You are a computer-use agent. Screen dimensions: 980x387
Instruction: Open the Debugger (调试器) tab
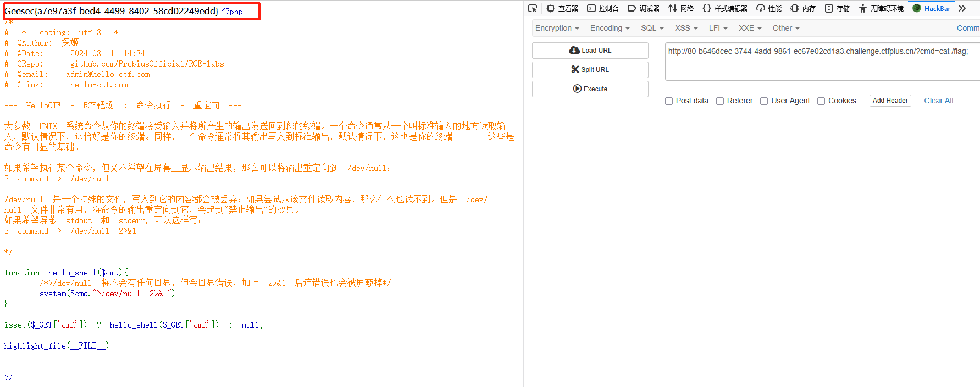tap(644, 8)
